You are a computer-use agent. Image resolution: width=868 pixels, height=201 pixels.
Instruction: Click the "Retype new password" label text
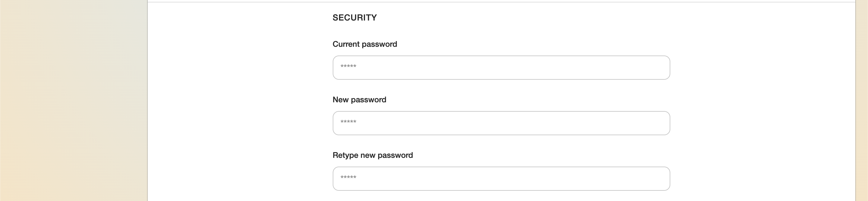(372, 155)
